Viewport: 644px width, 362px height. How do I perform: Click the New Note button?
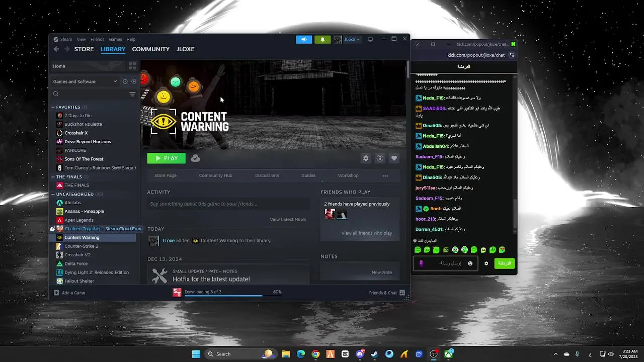(x=382, y=273)
